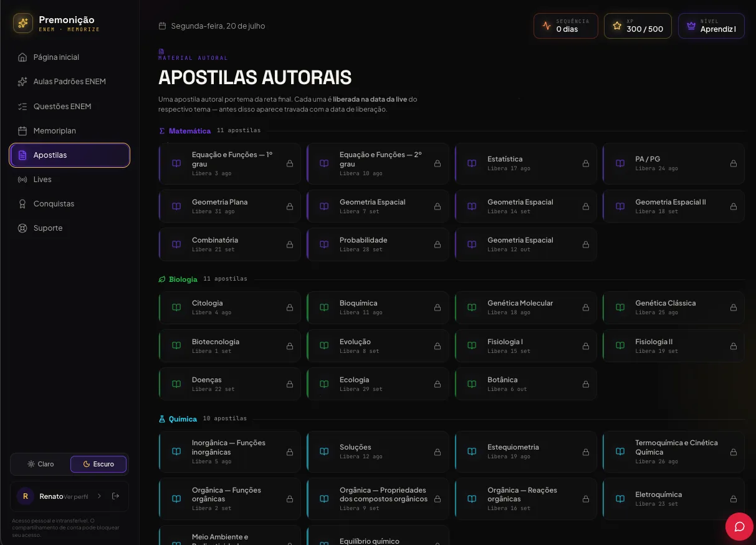Viewport: 756px width, 545px height.
Task: Click book icon on Soluções card
Action: point(324,451)
